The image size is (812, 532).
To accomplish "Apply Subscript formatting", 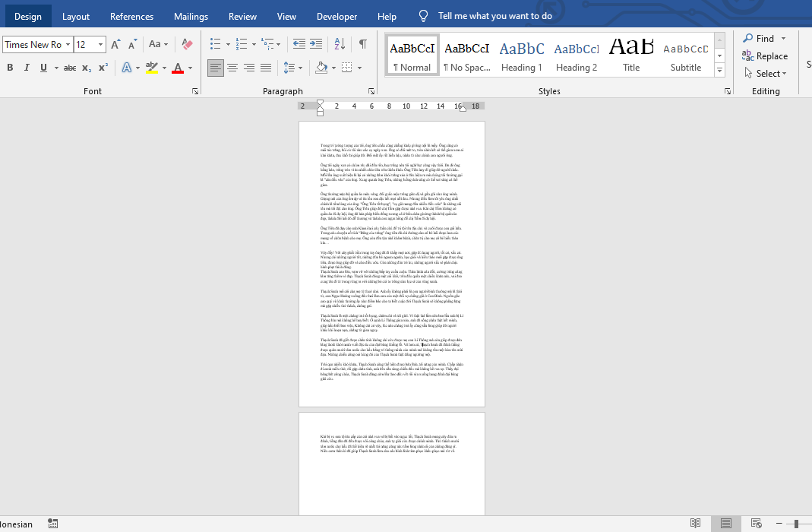I will pyautogui.click(x=87, y=68).
